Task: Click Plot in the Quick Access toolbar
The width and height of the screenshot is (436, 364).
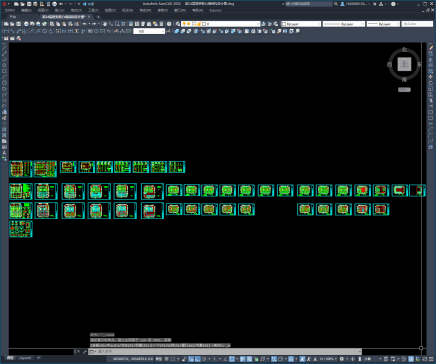Action: 54,4
